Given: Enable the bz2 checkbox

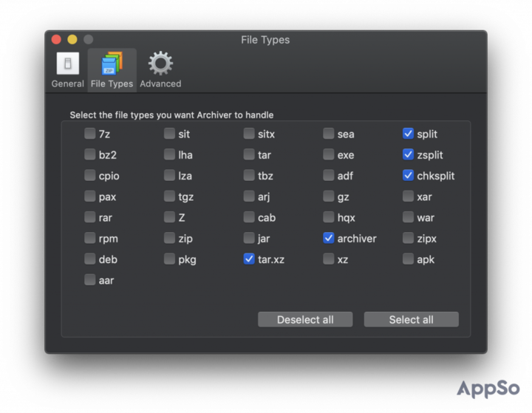Looking at the screenshot, I should 90,154.
